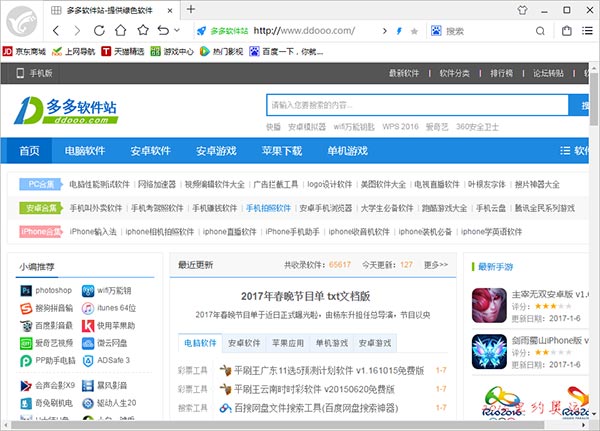This screenshot has height=431, width=600.
Task: Click the 微云网盘 icon
Action: pos(88,343)
